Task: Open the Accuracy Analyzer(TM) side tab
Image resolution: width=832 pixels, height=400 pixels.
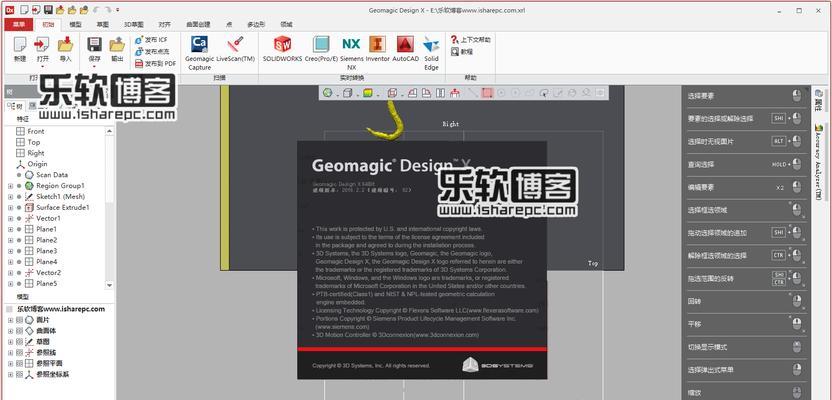Action: 819,163
